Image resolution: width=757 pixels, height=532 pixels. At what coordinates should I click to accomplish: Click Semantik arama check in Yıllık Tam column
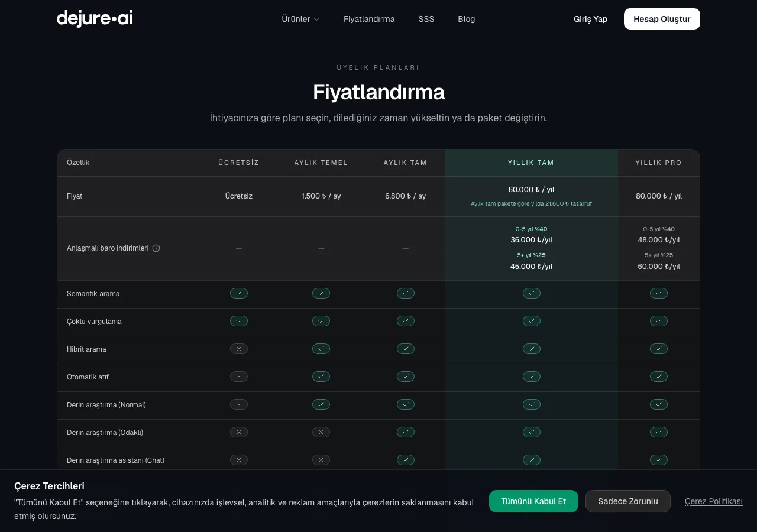tap(532, 293)
